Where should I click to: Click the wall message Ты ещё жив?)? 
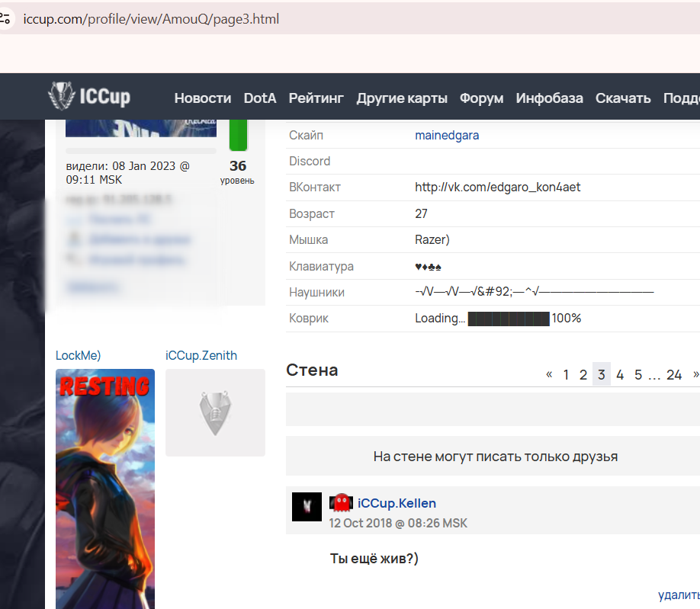(x=374, y=558)
